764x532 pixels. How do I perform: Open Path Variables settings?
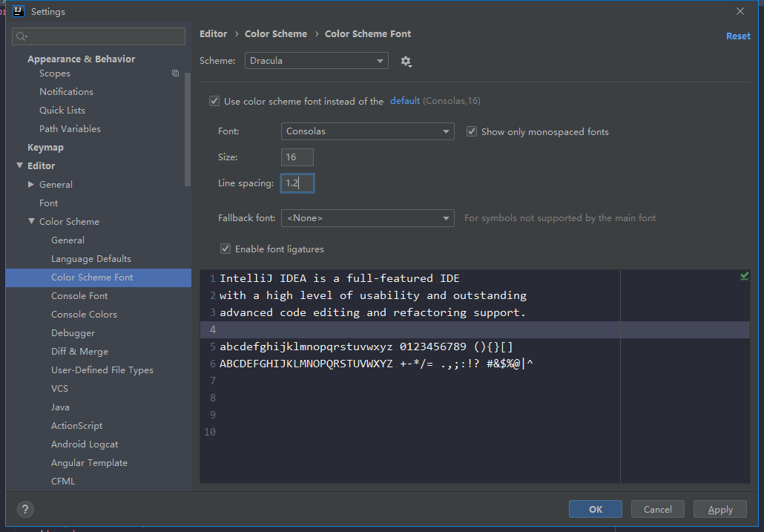click(x=70, y=128)
